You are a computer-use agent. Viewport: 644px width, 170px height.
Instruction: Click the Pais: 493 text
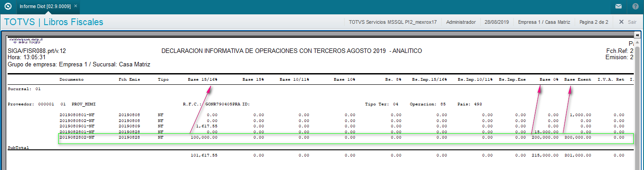(470, 104)
